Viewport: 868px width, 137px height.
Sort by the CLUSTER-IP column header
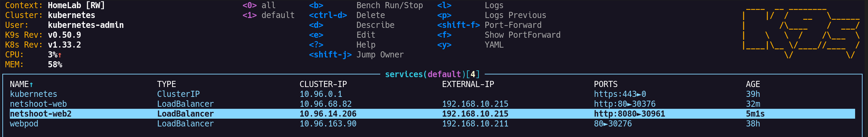tap(323, 84)
